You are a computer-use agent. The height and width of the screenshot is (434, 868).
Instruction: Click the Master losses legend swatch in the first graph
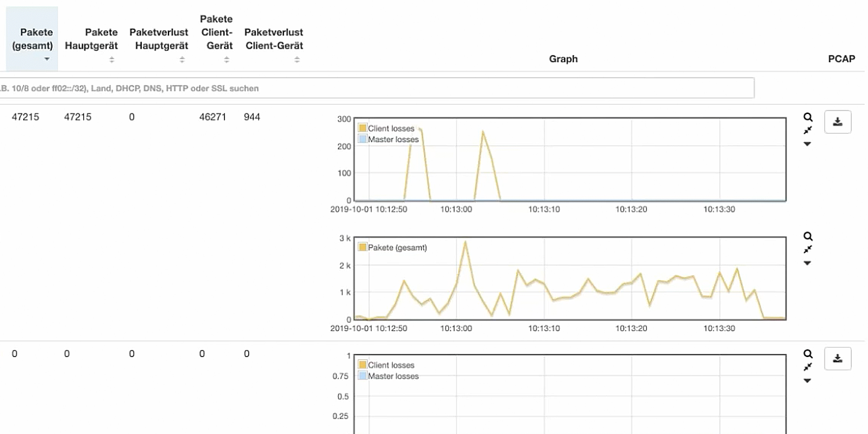(363, 139)
